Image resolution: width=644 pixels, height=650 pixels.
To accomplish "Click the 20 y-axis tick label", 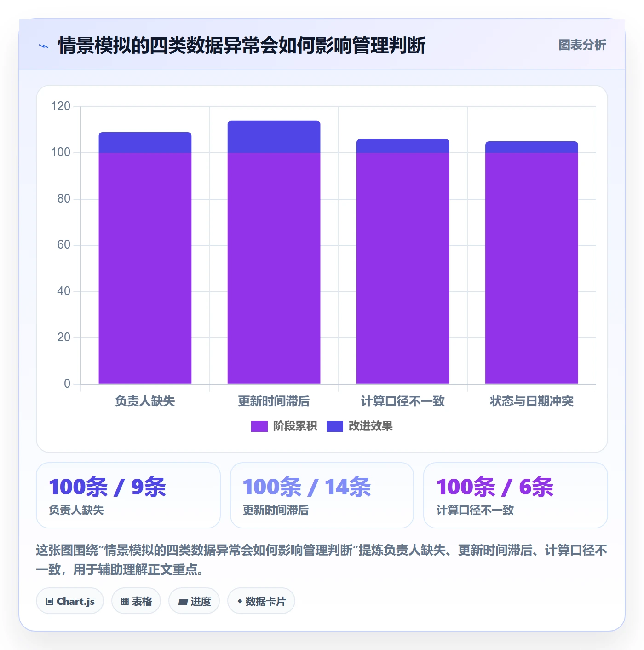I will (x=63, y=337).
